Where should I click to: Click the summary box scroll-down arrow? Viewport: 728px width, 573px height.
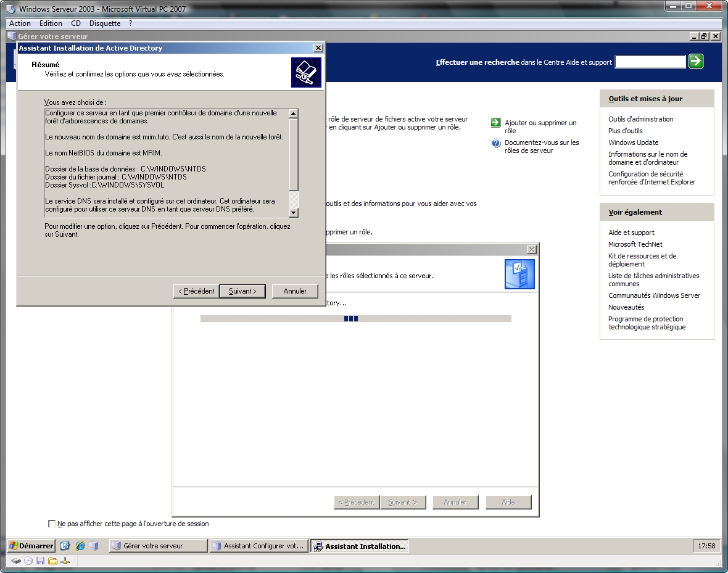(x=294, y=213)
